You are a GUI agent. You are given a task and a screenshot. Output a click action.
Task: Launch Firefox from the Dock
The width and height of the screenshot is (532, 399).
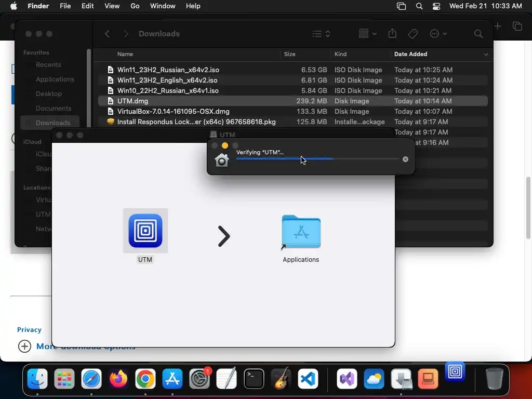coord(118,379)
